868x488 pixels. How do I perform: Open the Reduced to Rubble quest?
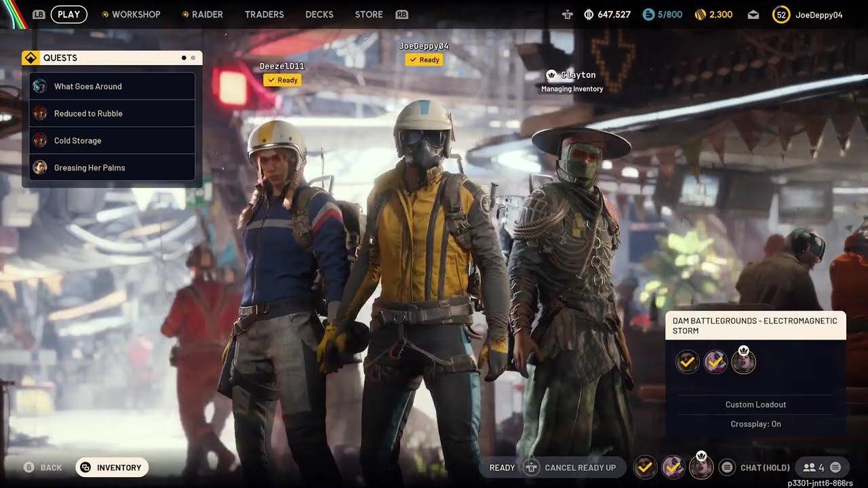pyautogui.click(x=112, y=113)
